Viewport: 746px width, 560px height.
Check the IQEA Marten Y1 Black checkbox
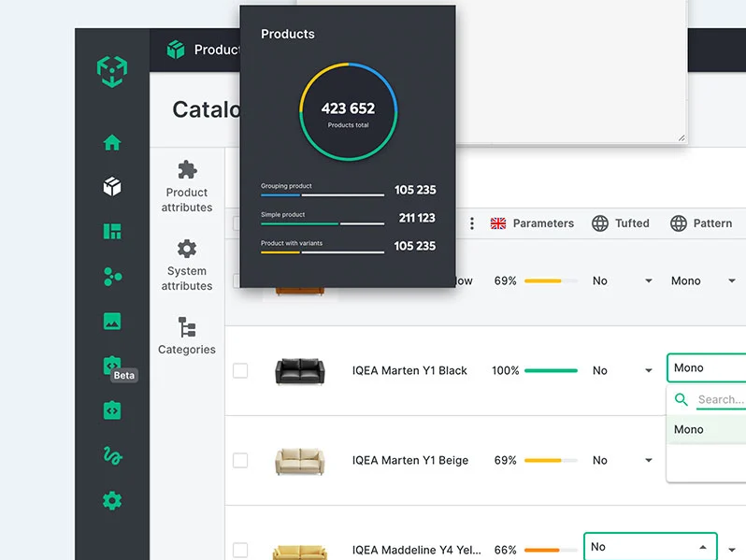pos(240,371)
